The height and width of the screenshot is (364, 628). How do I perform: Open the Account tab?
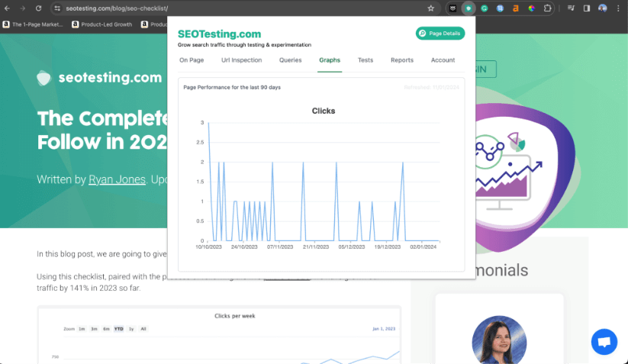pos(443,60)
